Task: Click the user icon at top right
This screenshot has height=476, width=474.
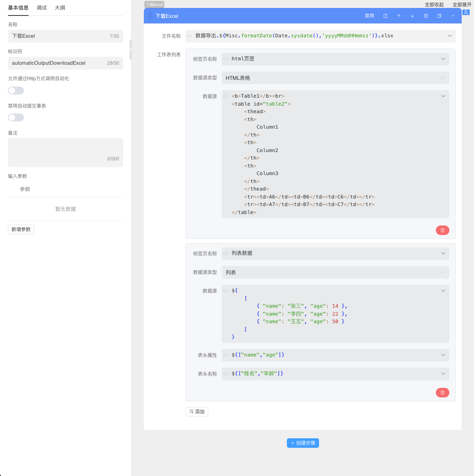Action: point(466,12)
